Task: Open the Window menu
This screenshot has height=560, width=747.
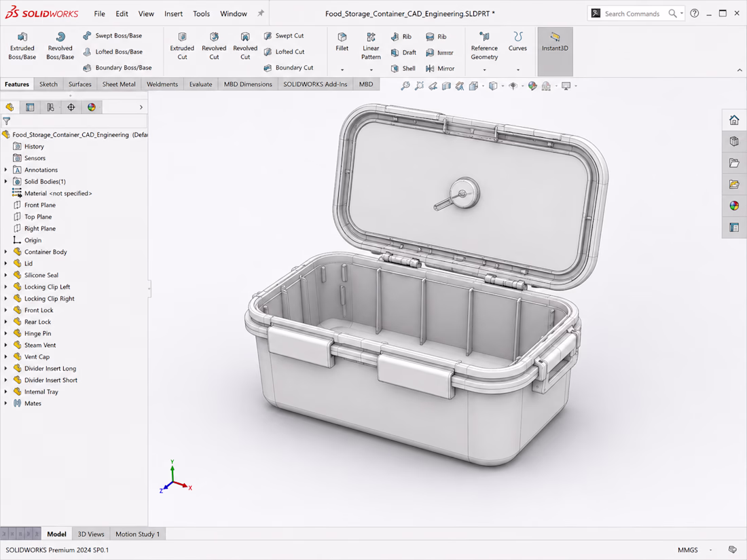Action: [234, 14]
